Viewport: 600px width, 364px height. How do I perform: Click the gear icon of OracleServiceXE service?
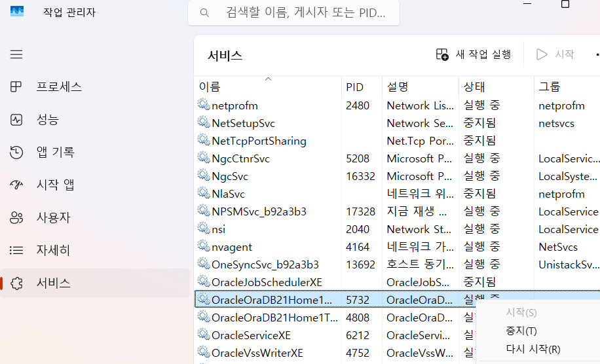pyautogui.click(x=204, y=334)
